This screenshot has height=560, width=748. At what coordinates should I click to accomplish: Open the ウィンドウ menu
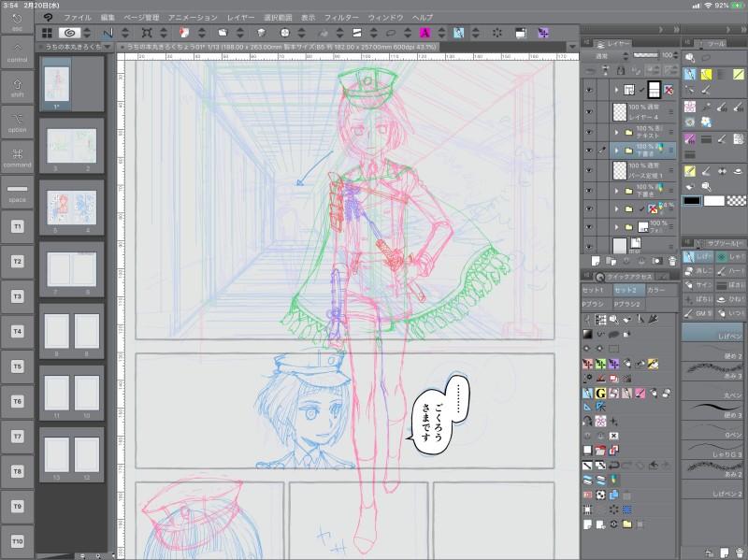385,18
